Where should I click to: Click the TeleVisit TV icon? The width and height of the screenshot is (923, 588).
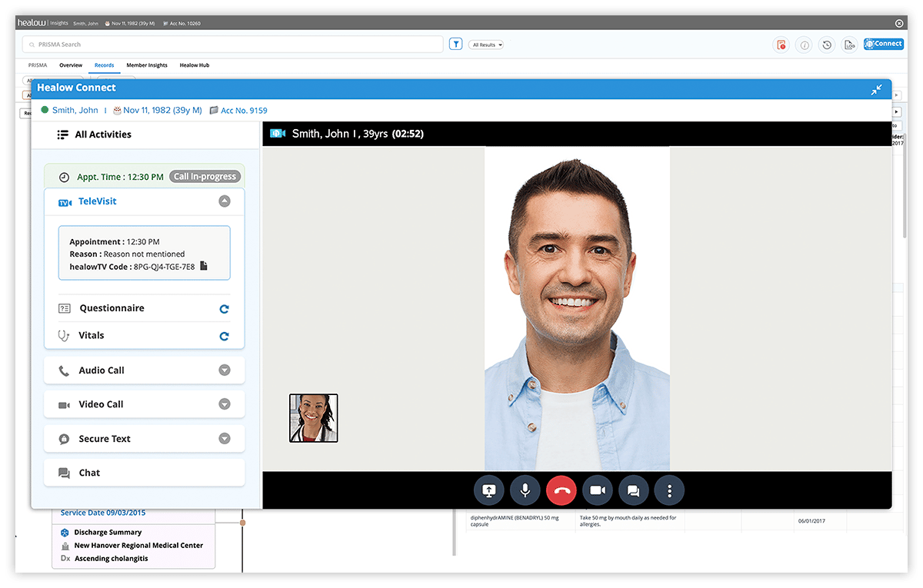tap(65, 202)
